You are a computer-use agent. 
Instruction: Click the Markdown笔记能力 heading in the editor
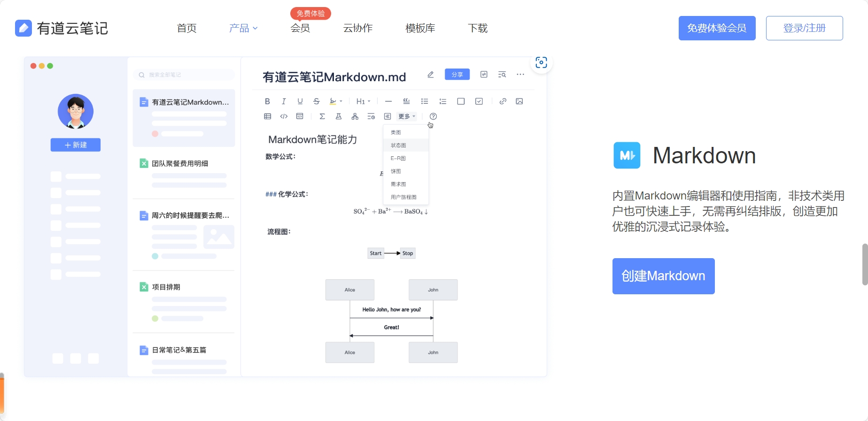pos(313,139)
